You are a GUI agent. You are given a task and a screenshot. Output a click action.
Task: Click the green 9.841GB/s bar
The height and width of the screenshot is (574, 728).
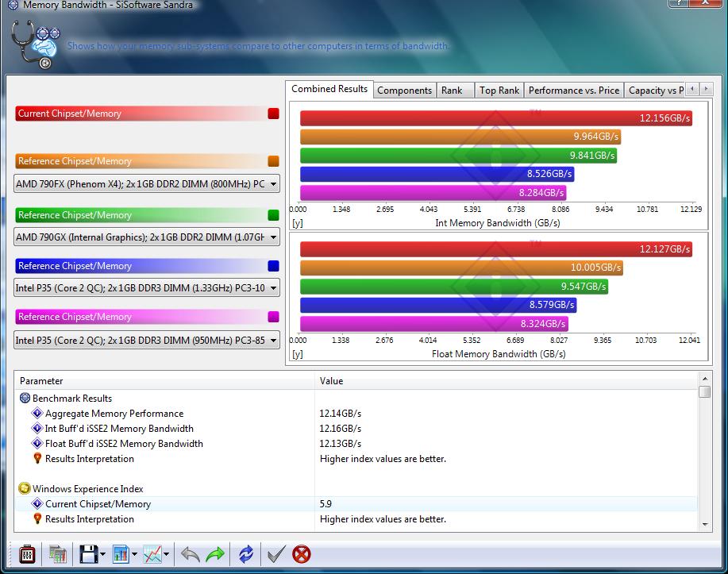pos(458,155)
